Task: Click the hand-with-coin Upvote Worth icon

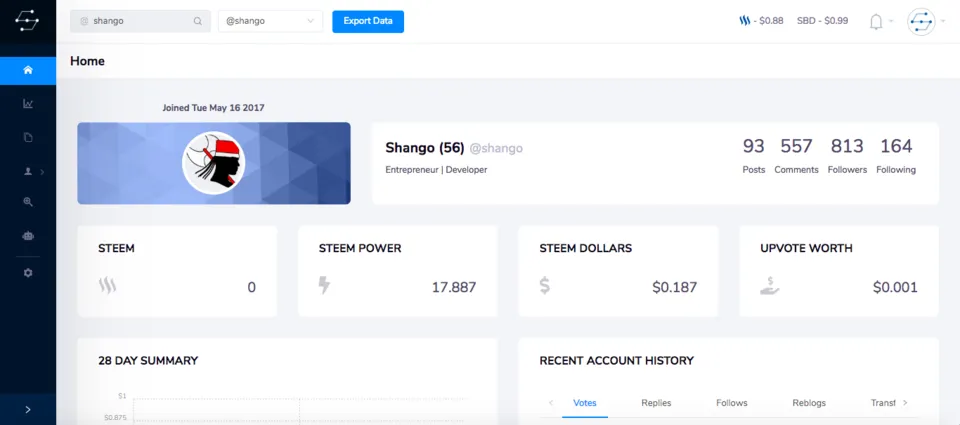Action: click(770, 286)
